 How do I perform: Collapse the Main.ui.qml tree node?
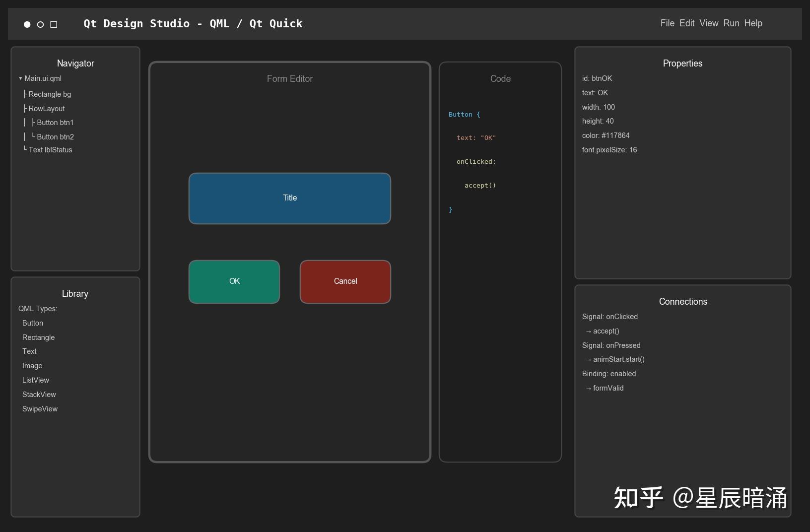tap(20, 78)
